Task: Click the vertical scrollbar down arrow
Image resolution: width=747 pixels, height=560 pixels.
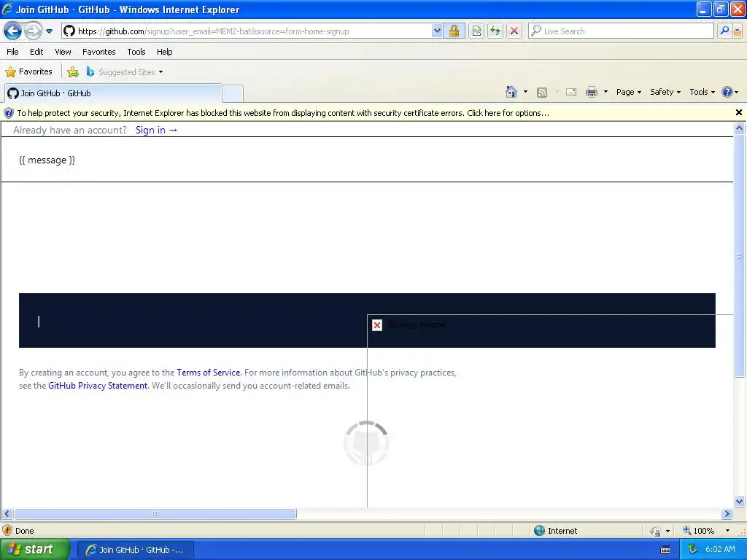Action: 740,501
